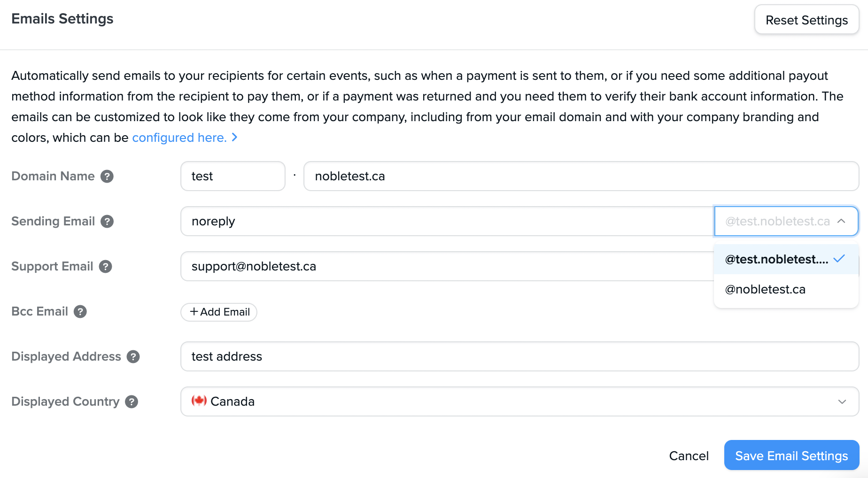Screen dimensions: 868x478
Task: Collapse the sending email domain dropdown
Action: coord(841,221)
